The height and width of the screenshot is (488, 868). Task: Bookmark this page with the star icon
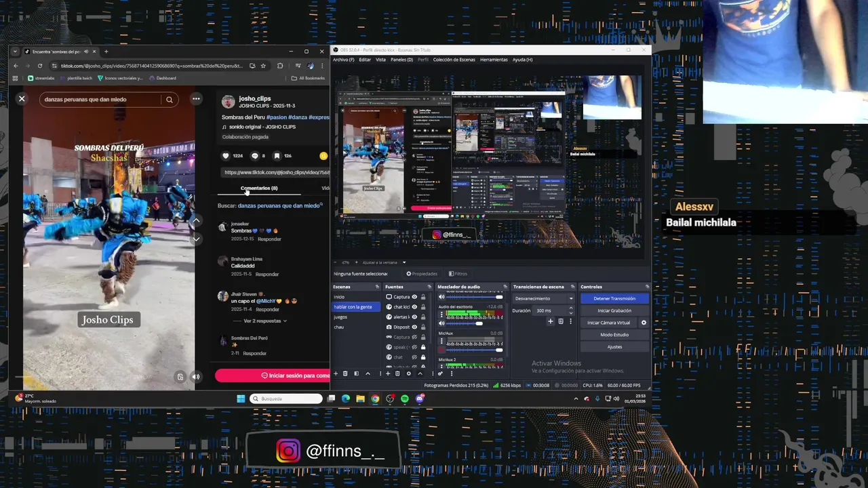pyautogui.click(x=263, y=66)
